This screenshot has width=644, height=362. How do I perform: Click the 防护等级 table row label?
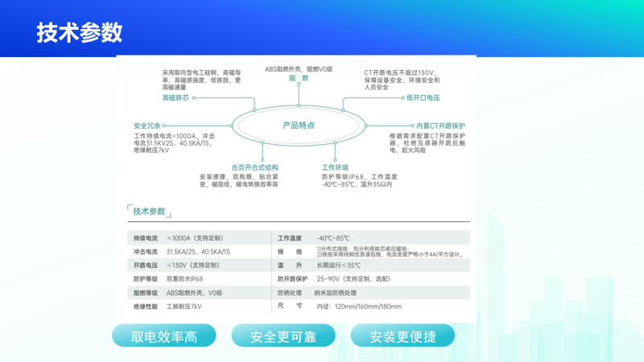146,279
